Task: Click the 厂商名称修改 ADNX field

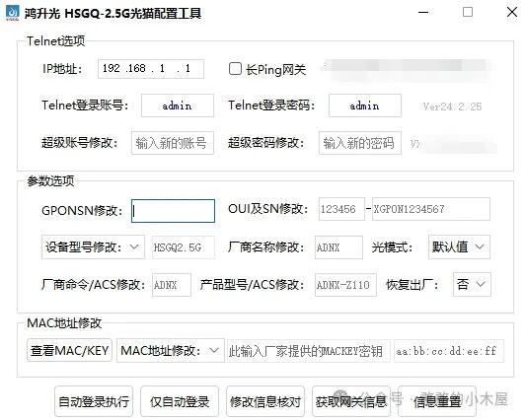Action: [x=338, y=247]
